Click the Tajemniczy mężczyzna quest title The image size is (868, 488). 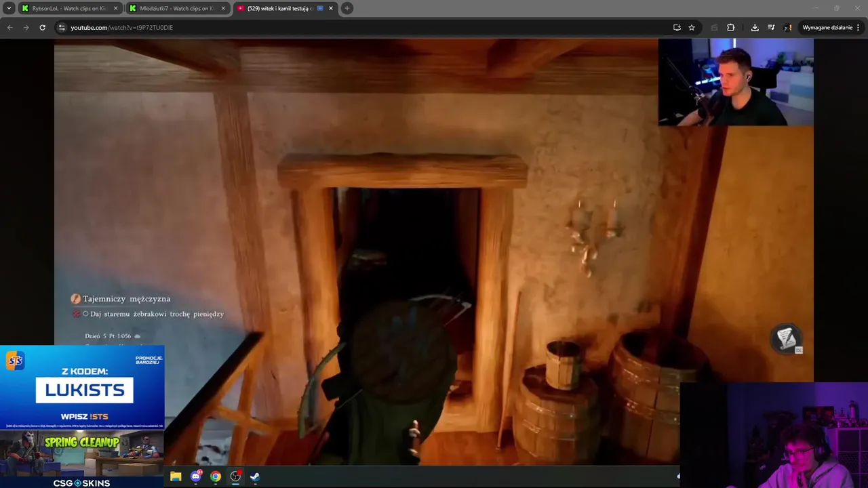[x=126, y=298]
